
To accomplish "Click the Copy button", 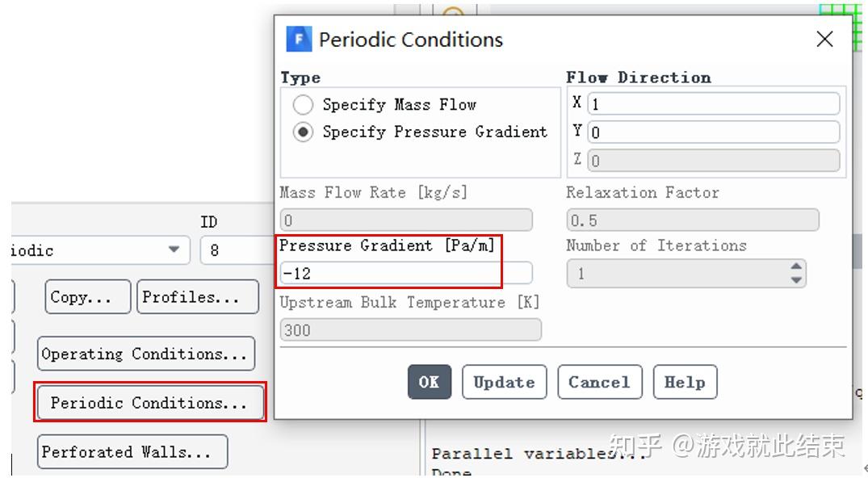I will point(87,297).
